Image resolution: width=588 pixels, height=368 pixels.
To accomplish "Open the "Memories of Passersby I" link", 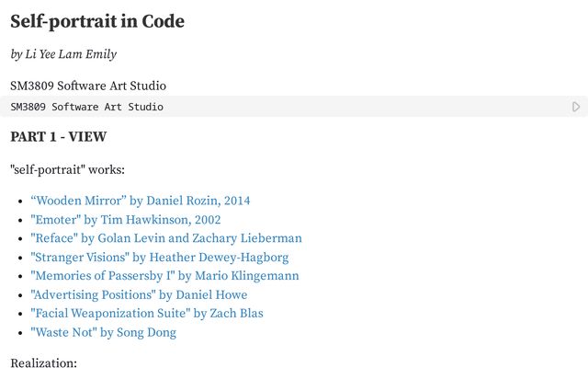I will 164,276.
